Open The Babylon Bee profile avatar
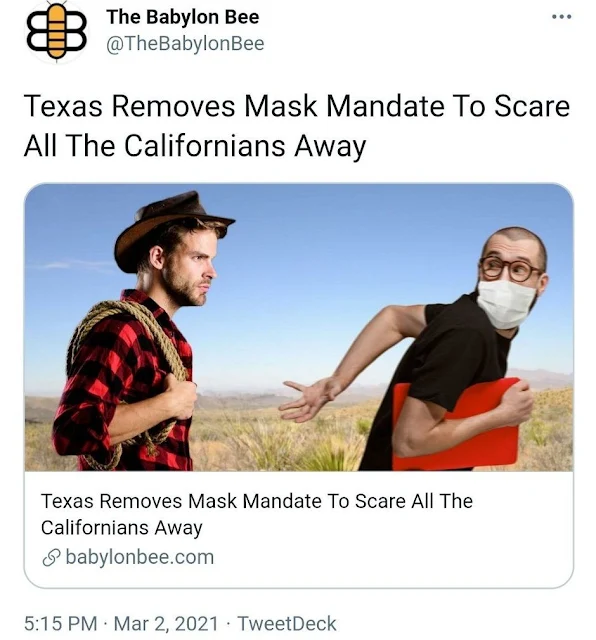596x640 pixels. click(57, 31)
